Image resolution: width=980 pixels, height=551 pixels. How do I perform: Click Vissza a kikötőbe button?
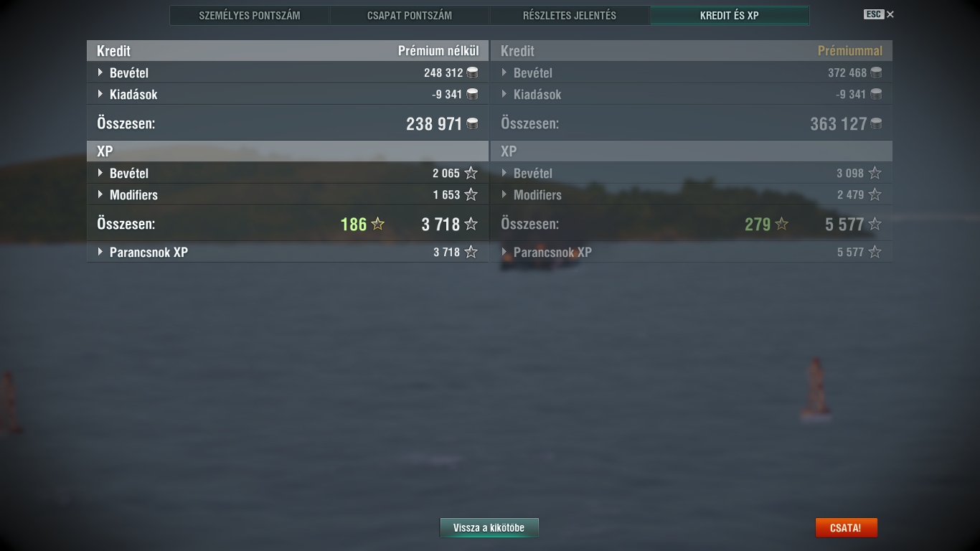(489, 527)
